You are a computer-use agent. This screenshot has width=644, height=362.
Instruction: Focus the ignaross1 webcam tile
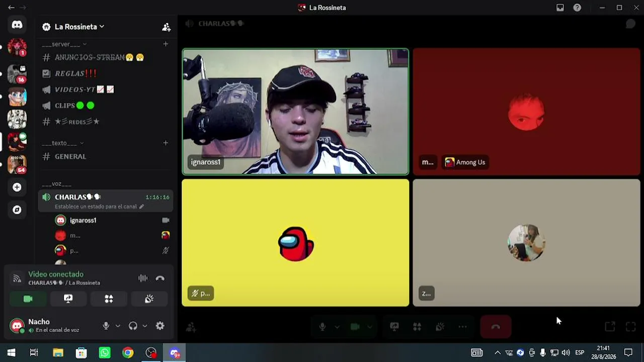coord(295,112)
